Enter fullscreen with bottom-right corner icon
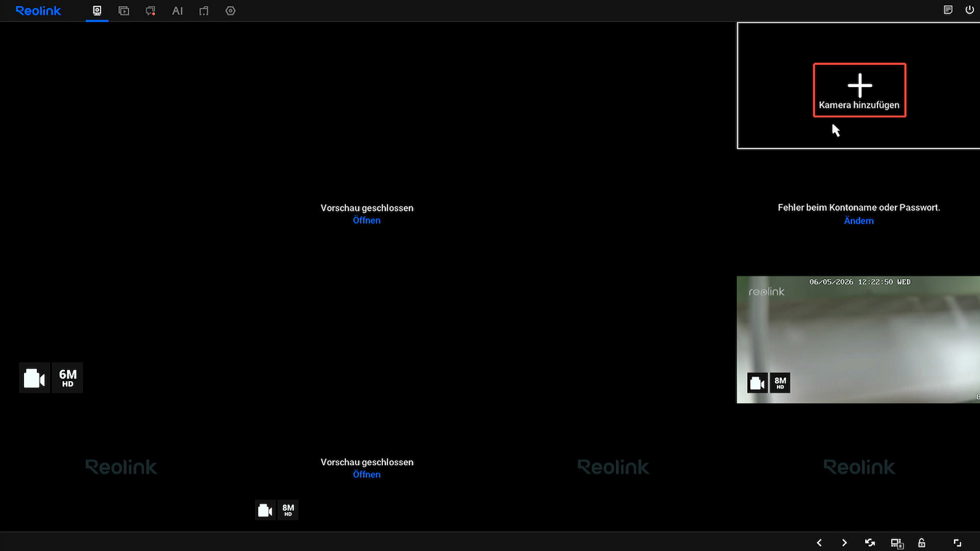The image size is (980, 551). (x=957, y=543)
